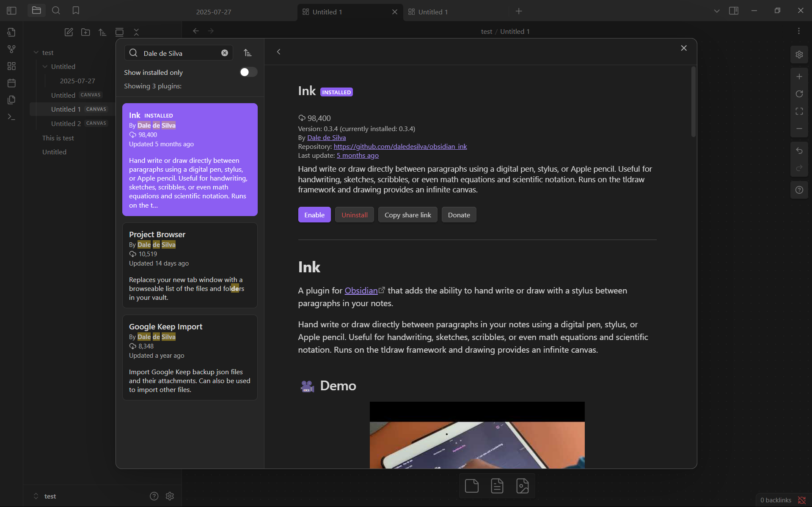The image size is (812, 507).
Task: Open canvas help icon
Action: tap(799, 190)
